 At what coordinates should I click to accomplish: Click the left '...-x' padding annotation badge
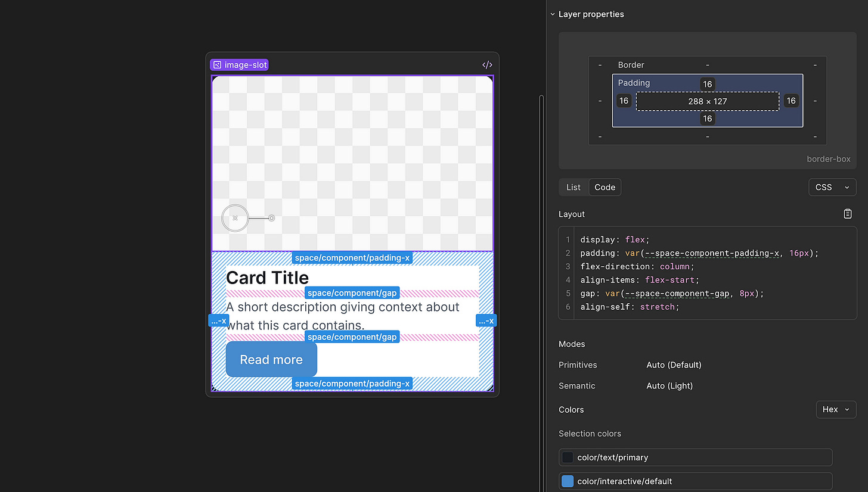click(218, 320)
